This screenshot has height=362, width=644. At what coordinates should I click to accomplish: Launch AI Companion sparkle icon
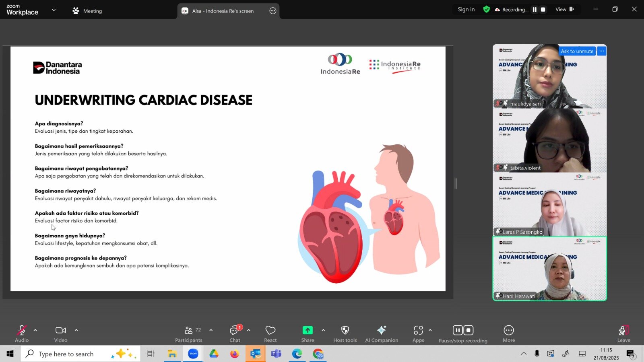(381, 330)
